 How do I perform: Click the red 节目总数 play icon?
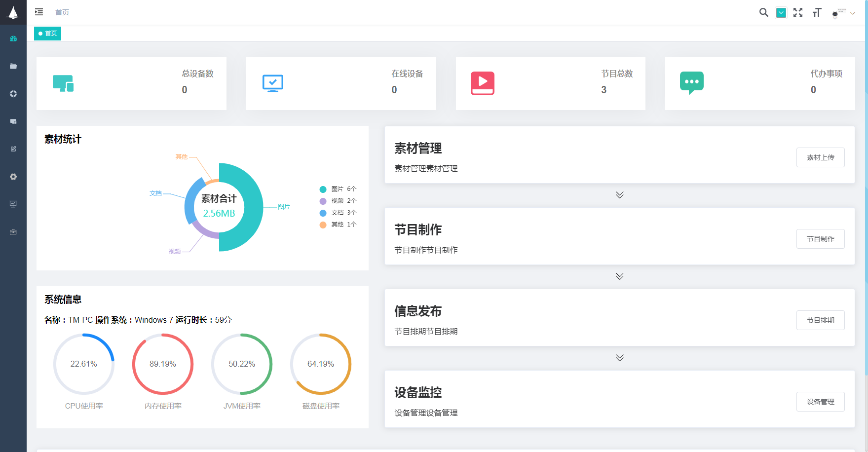[x=483, y=83]
